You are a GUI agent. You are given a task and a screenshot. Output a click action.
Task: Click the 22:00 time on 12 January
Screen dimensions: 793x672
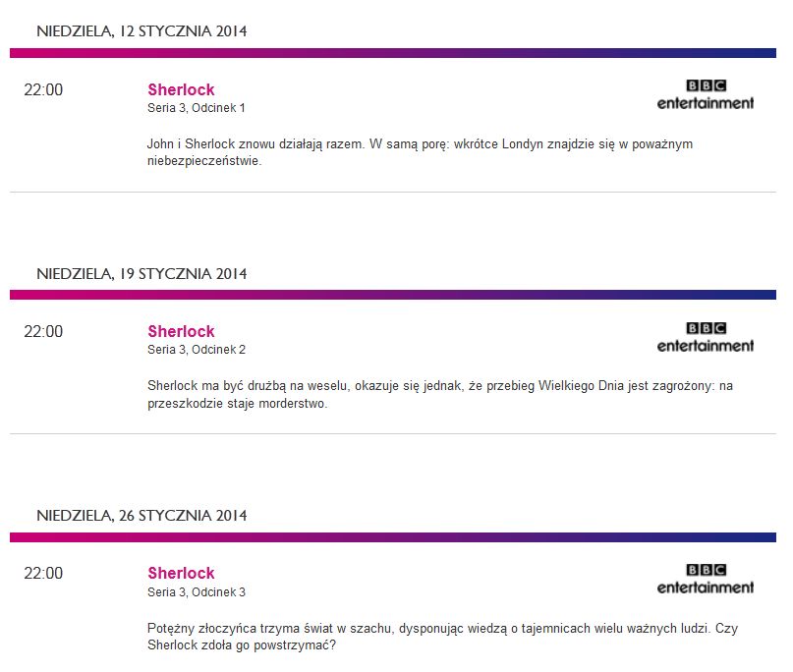coord(43,90)
